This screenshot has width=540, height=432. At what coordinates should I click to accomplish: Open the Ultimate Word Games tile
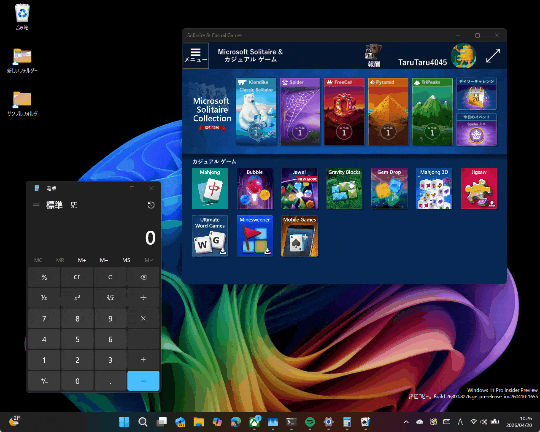point(210,236)
